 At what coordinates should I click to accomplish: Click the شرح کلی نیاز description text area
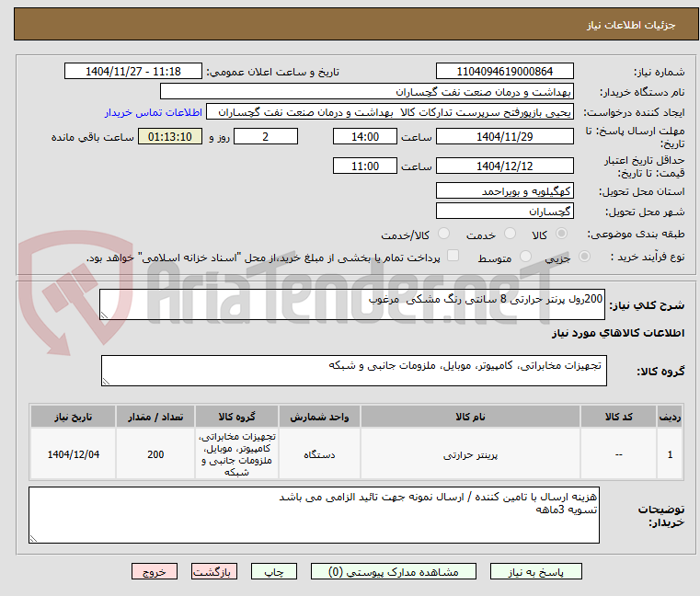pos(352,304)
